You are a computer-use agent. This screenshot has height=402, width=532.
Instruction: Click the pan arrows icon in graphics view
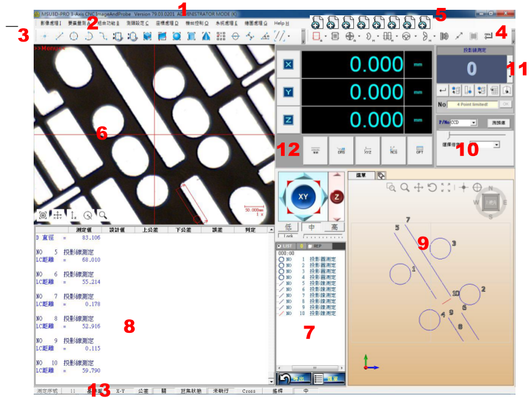[418, 187]
